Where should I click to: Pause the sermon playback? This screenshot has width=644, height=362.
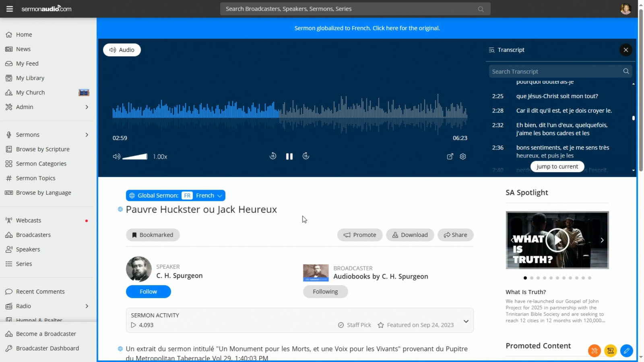(289, 156)
